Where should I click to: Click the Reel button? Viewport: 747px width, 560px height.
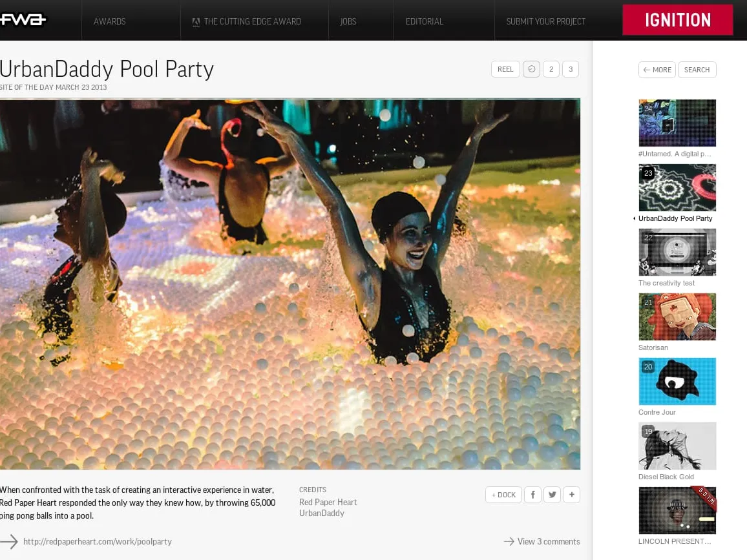click(505, 69)
